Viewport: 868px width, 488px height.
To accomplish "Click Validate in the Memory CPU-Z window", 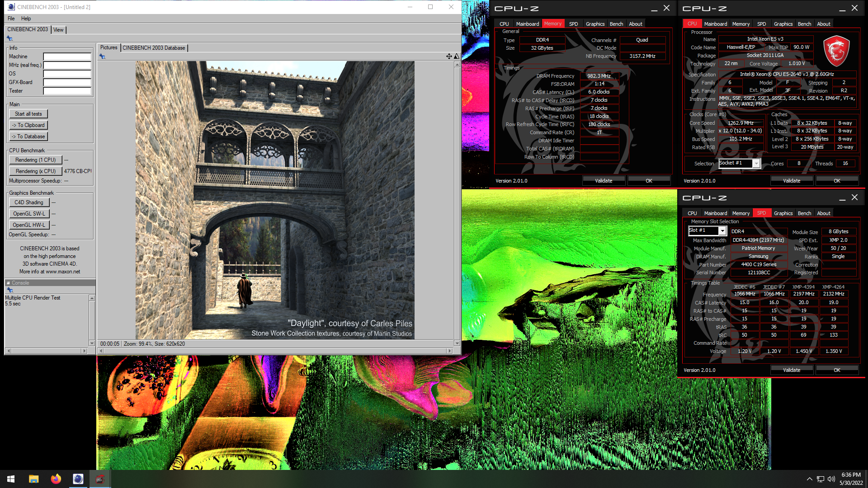I will pyautogui.click(x=604, y=181).
